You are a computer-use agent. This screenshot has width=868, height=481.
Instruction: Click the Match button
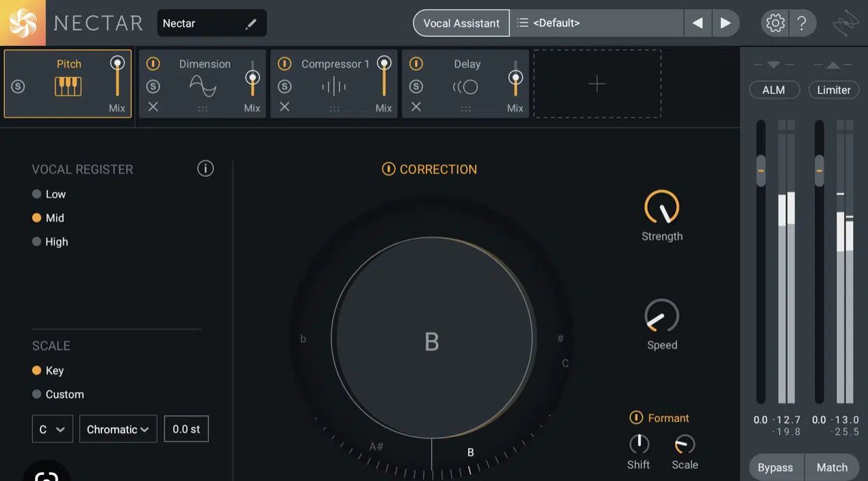[832, 467]
